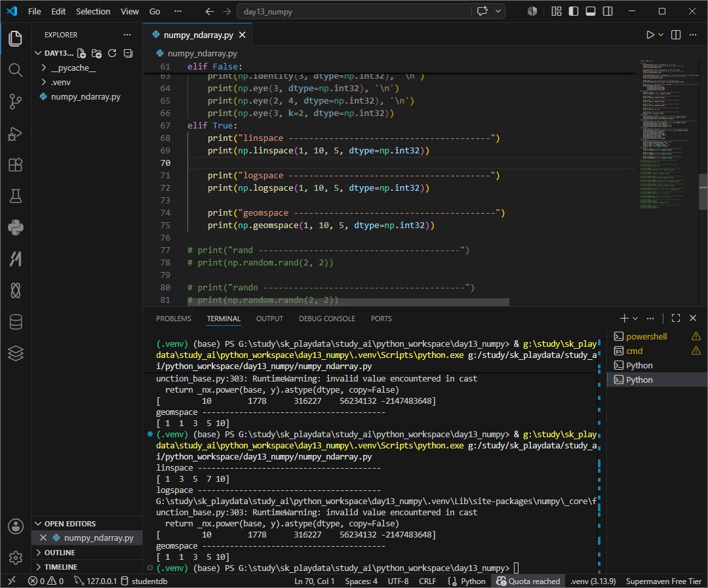This screenshot has height=588, width=708.
Task: Switch to the Ports tab
Action: [x=381, y=319]
